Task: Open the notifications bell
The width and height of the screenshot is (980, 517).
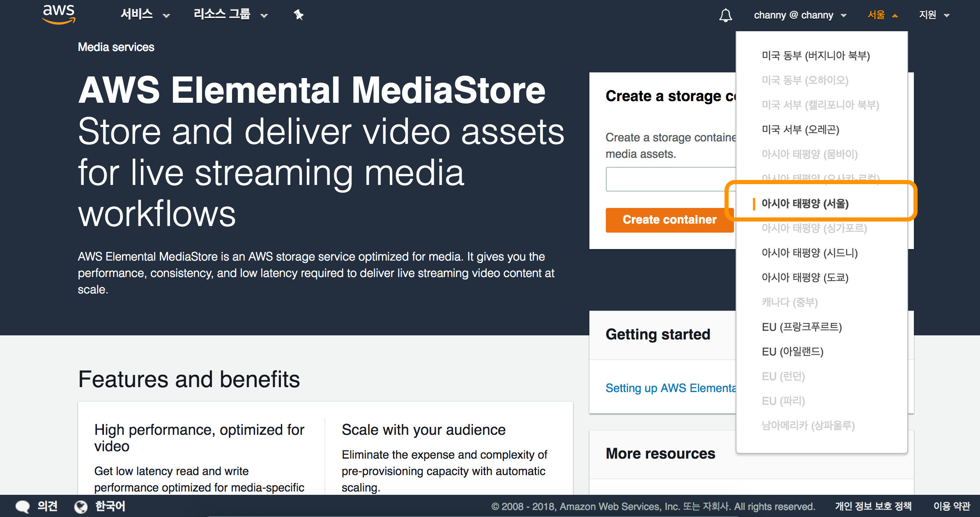Action: tap(725, 15)
